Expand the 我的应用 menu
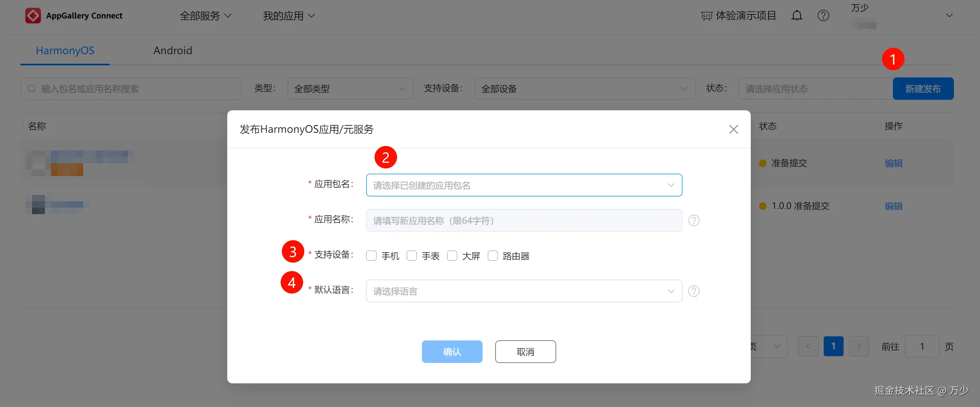The image size is (980, 407). pos(289,16)
